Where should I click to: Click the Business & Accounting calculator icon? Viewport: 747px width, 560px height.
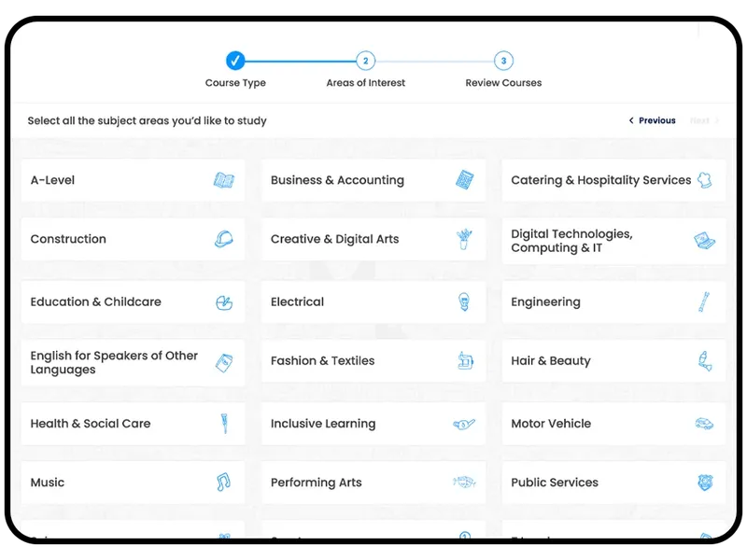tap(465, 180)
